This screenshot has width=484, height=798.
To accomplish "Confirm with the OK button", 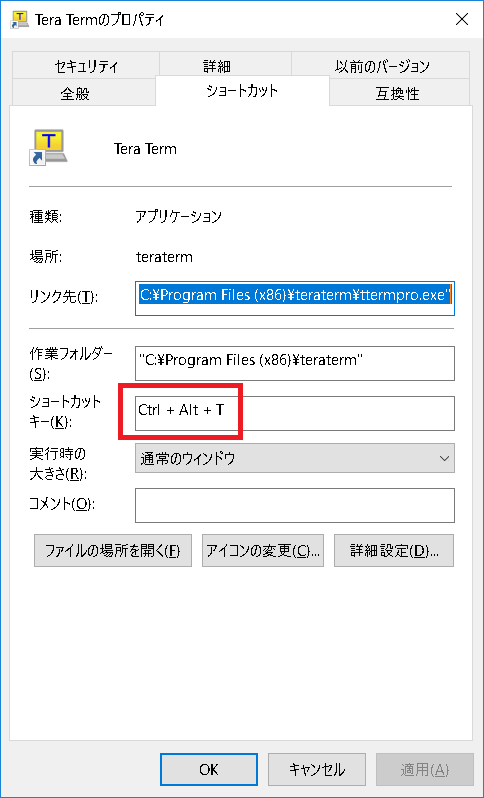I will pyautogui.click(x=209, y=770).
